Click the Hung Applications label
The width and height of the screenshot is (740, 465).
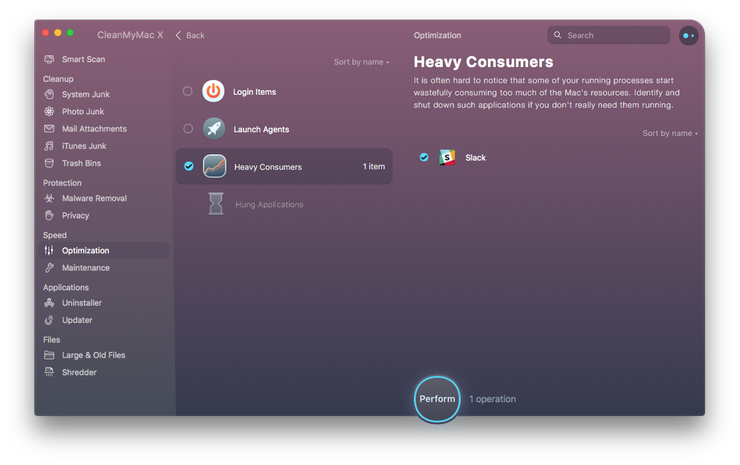(x=269, y=204)
